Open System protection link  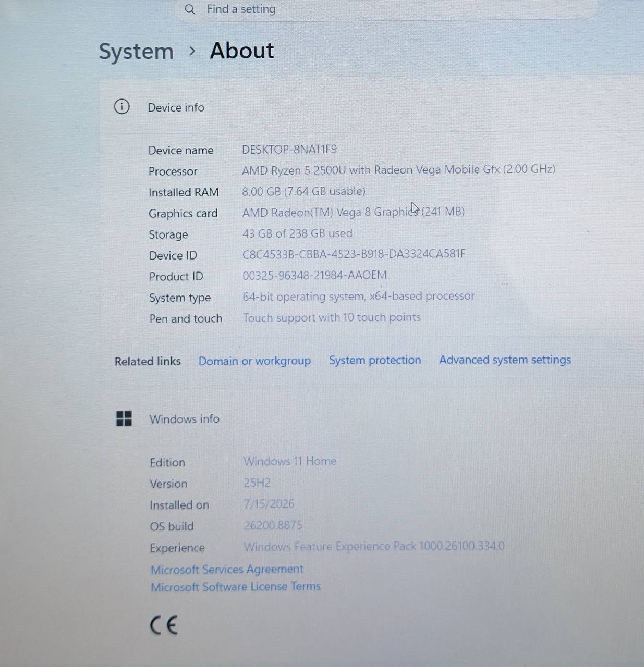click(x=375, y=361)
